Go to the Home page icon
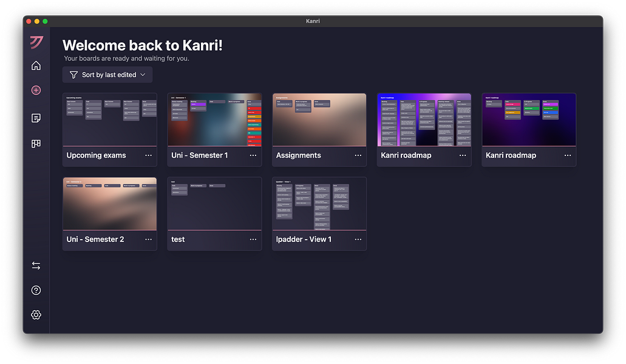Screen dimensions: 626x364 pos(36,66)
